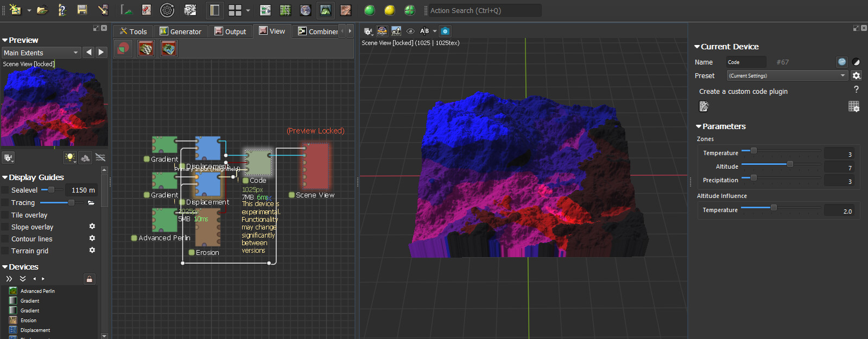
Task: Click the help question mark for the Code device
Action: [x=856, y=89]
